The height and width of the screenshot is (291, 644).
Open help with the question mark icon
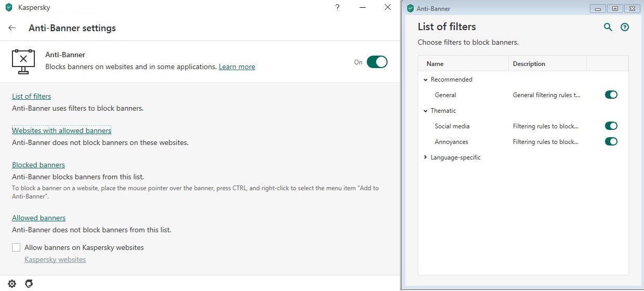tap(338, 7)
